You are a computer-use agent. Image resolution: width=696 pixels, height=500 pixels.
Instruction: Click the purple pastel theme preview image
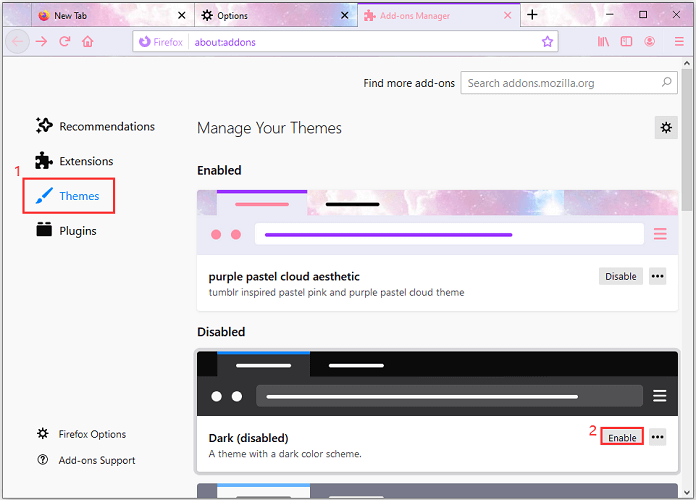pyautogui.click(x=437, y=222)
